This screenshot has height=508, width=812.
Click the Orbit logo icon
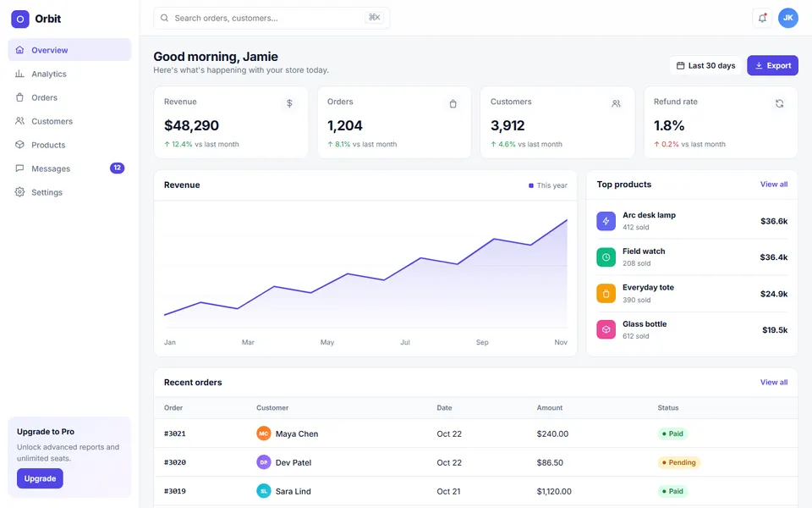(20, 19)
